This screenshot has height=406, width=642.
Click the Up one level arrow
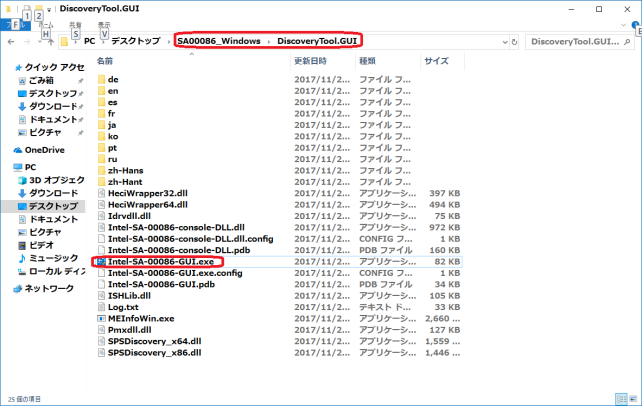tap(51, 42)
